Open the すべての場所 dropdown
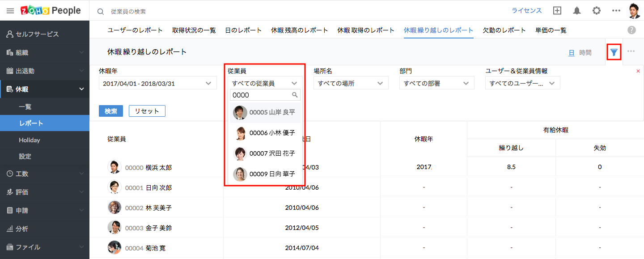The image size is (644, 259). [351, 83]
